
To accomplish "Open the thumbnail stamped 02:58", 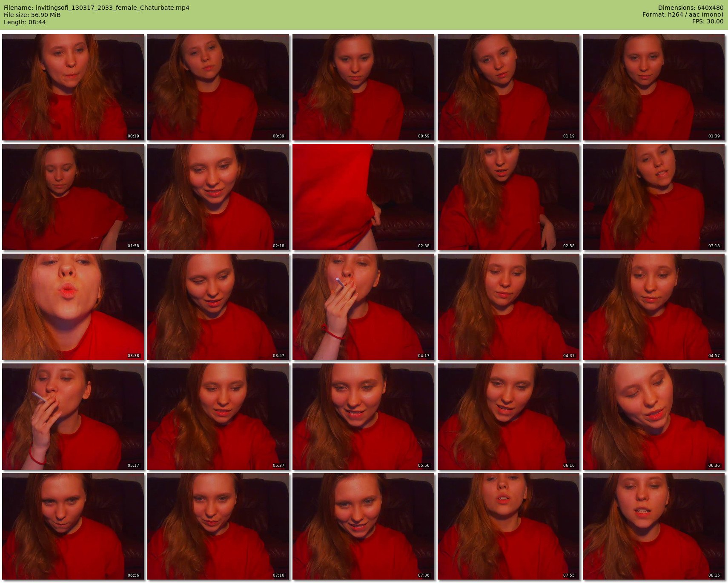I will point(508,197).
